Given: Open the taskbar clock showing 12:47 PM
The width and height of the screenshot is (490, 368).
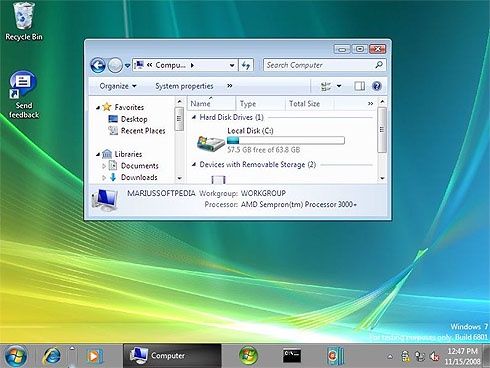Looking at the screenshot, I should coord(462,356).
